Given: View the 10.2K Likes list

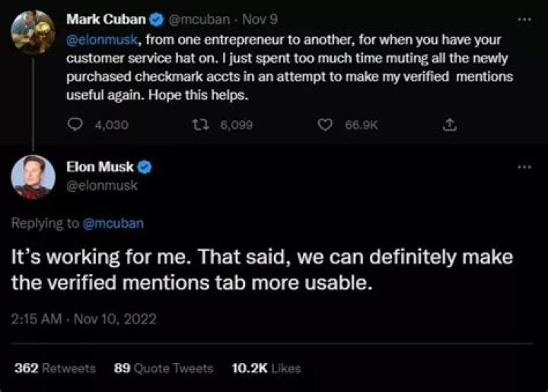Looking at the screenshot, I should (266, 368).
